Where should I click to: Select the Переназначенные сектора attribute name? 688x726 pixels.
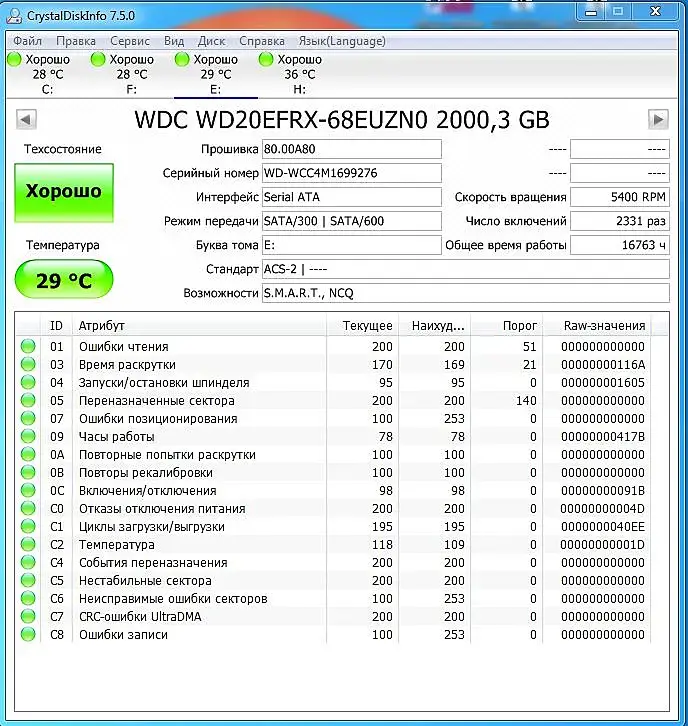[x=156, y=401]
